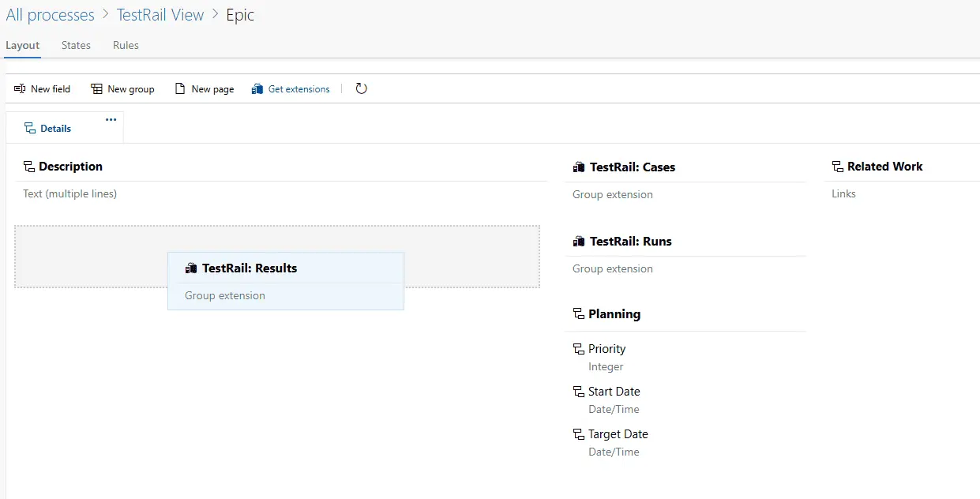The width and height of the screenshot is (980, 499).
Task: Open the Details tab ellipsis menu
Action: 111,119
